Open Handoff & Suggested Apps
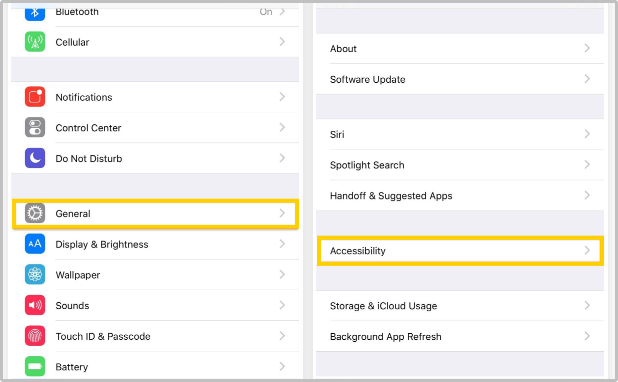 tap(460, 196)
